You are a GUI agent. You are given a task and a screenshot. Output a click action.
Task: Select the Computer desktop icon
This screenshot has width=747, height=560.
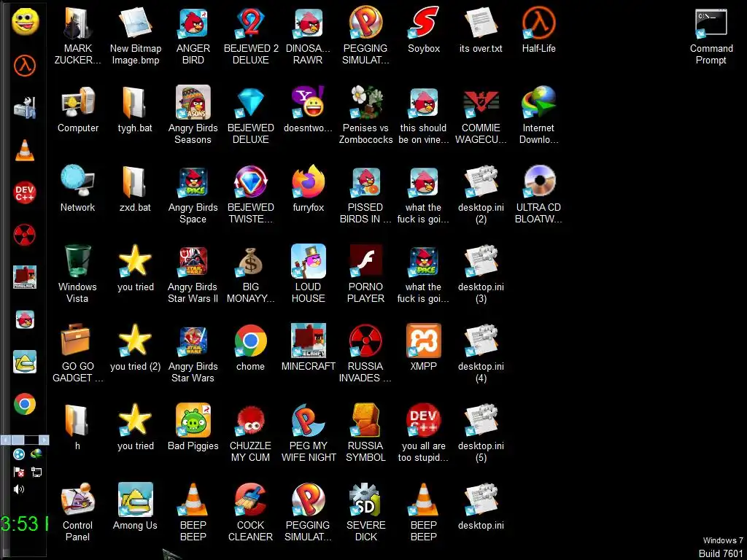[77, 109]
